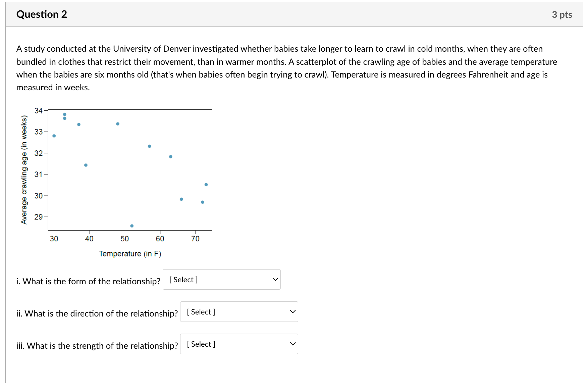Click the Average crawling age axis title
The height and width of the screenshot is (389, 588).
click(24, 170)
